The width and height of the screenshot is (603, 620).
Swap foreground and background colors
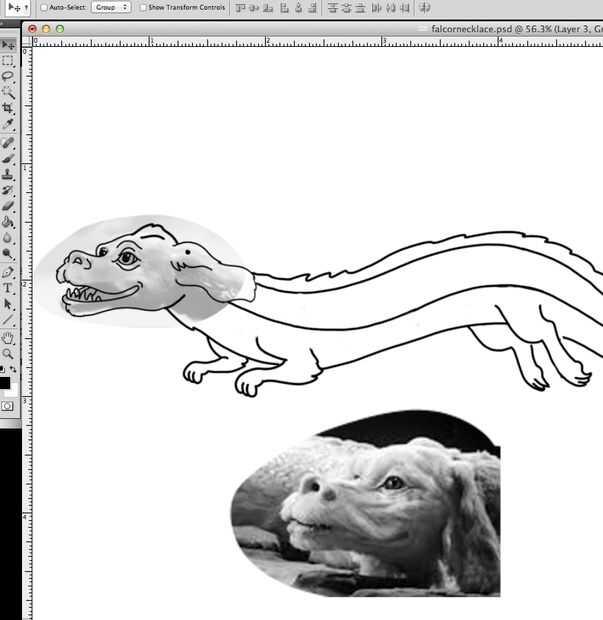(x=13, y=369)
